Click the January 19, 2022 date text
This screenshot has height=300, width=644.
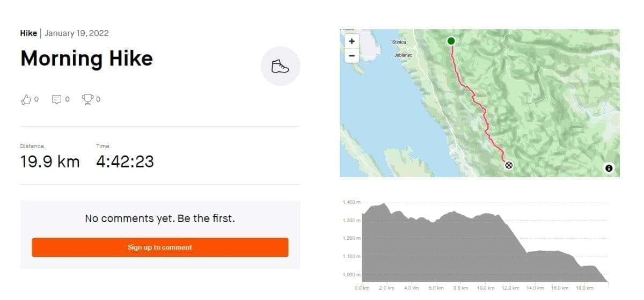(x=77, y=33)
